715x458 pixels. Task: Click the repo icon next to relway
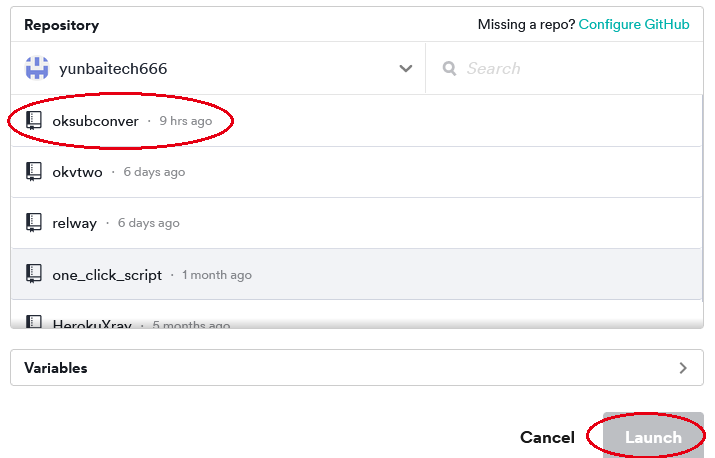[x=34, y=222]
